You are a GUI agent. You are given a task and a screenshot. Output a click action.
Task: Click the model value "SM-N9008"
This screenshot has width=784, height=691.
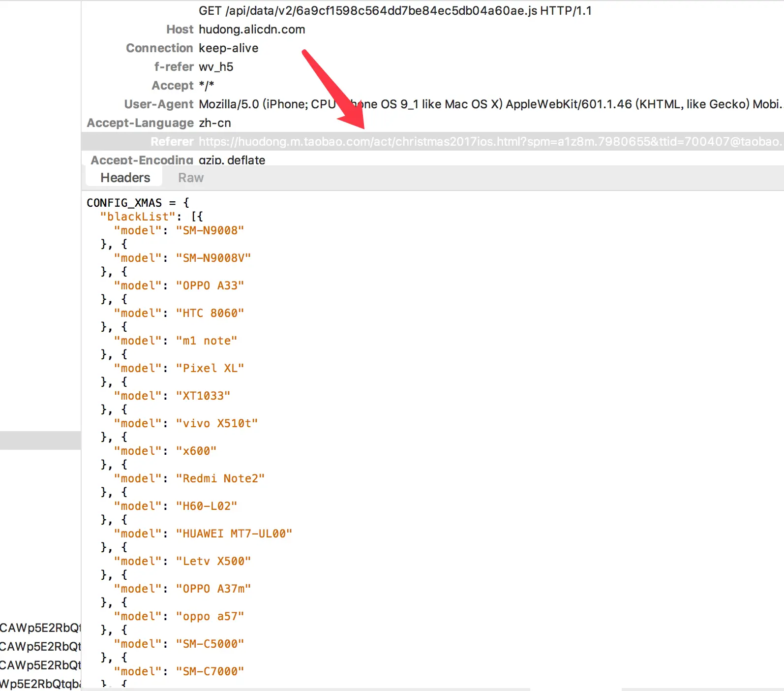click(x=210, y=230)
